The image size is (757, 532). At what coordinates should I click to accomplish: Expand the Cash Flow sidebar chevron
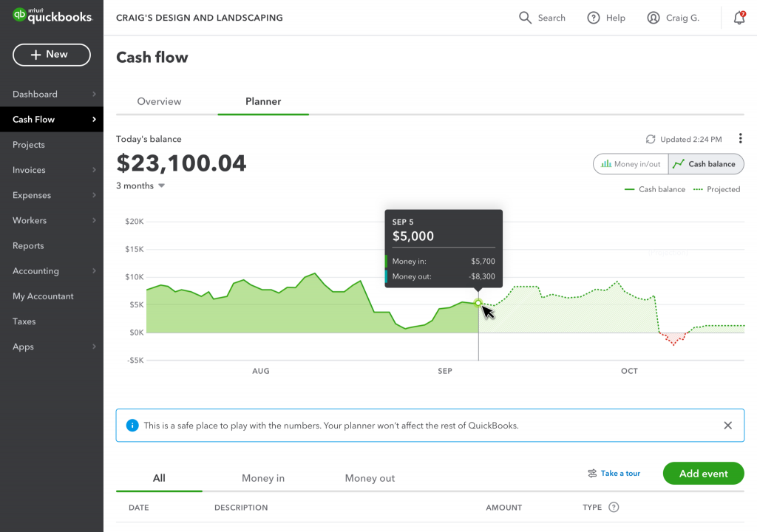pyautogui.click(x=94, y=119)
